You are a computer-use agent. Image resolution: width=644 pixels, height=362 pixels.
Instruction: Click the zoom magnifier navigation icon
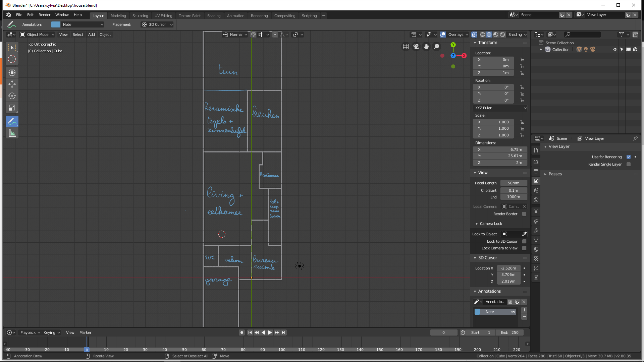[x=436, y=47]
